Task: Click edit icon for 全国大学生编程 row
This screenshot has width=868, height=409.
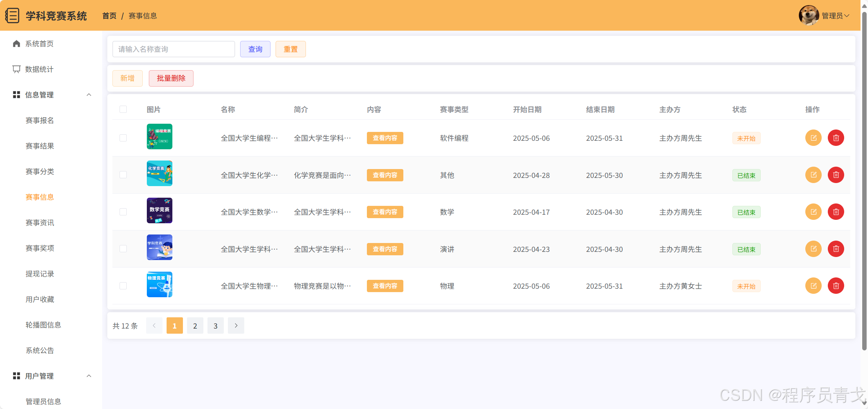Action: [813, 138]
